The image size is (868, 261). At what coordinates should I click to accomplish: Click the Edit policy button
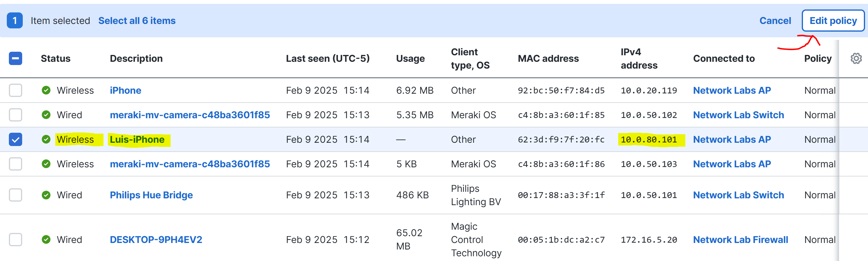click(x=833, y=21)
